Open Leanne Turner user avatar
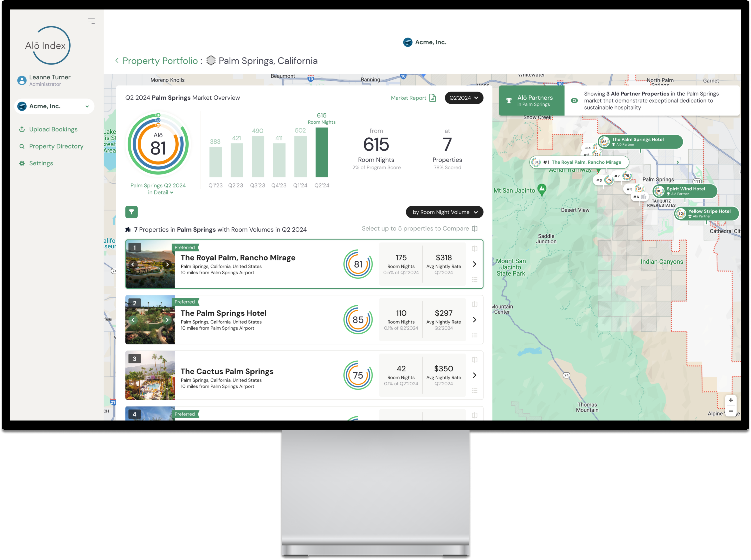Image resolution: width=751 pixels, height=560 pixels. pos(22,80)
